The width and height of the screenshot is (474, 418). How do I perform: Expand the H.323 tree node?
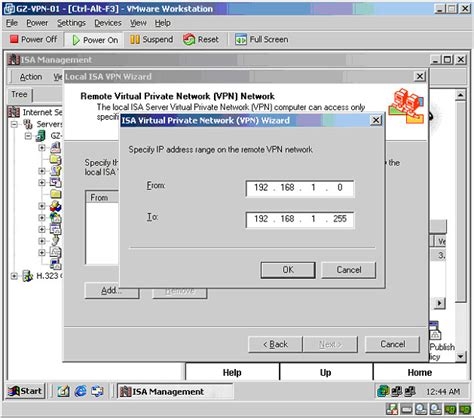[14, 276]
